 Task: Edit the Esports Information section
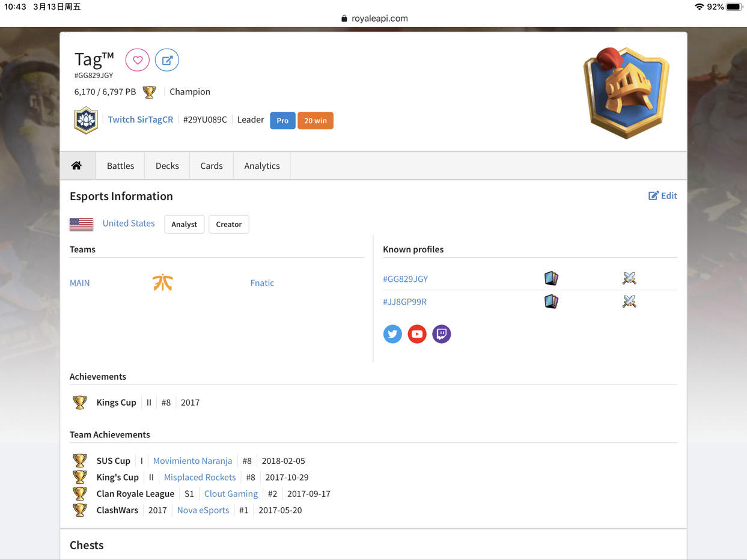pyautogui.click(x=663, y=195)
